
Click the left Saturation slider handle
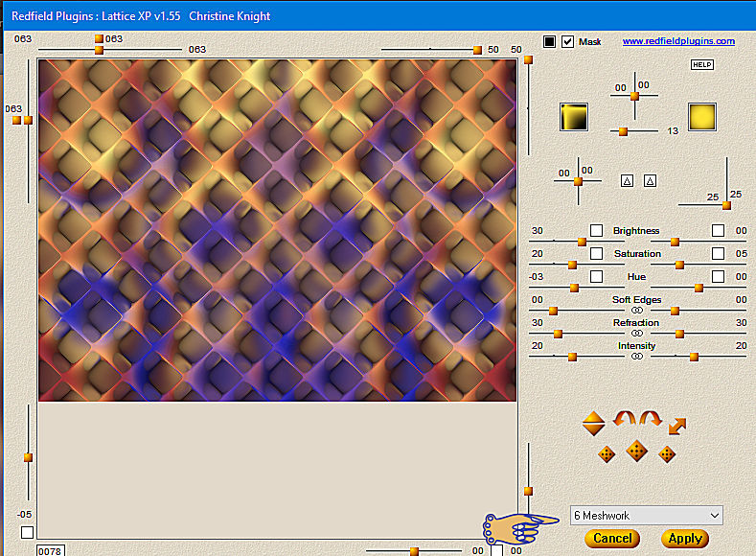click(572, 265)
